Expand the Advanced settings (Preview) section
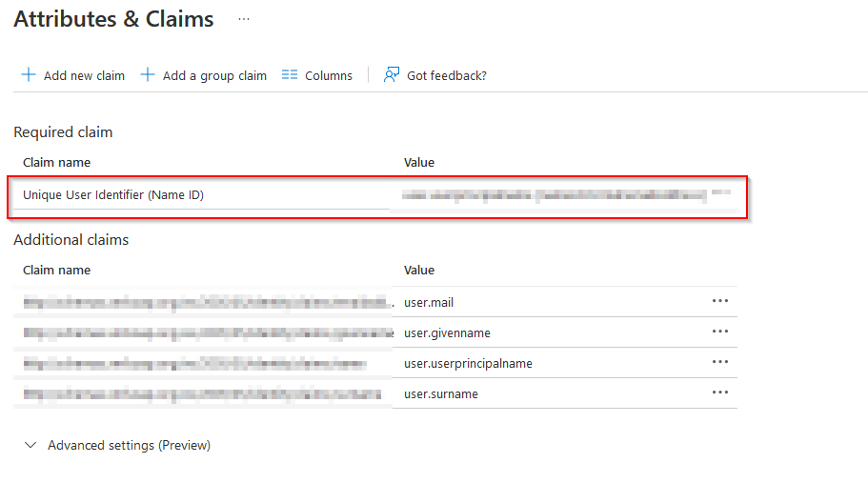The width and height of the screenshot is (868, 483). pyautogui.click(x=31, y=445)
